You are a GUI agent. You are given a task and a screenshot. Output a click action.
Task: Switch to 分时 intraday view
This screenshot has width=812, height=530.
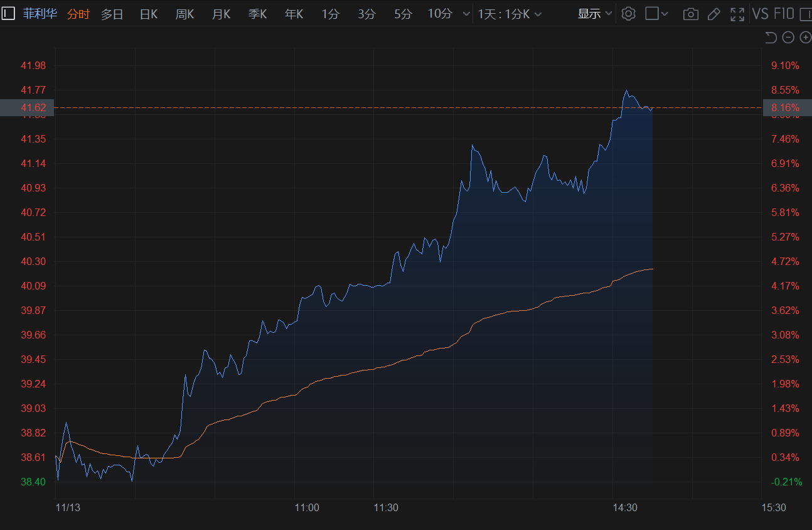coord(78,14)
